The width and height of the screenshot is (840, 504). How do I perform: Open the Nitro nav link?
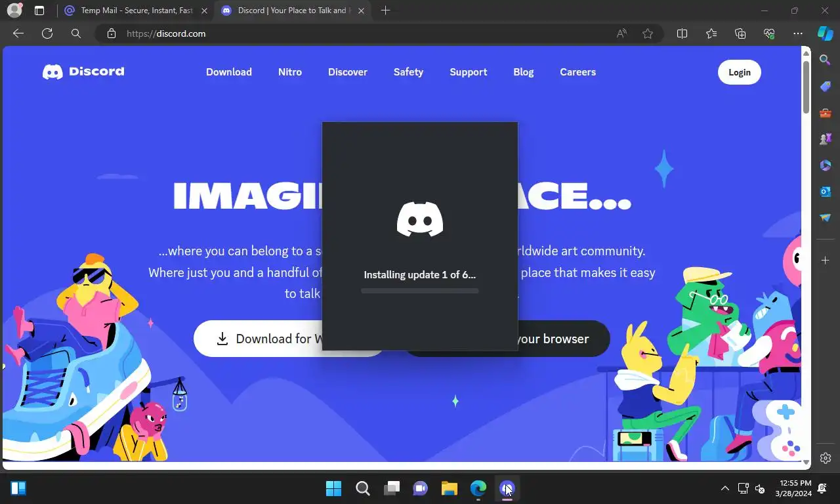tap(290, 72)
